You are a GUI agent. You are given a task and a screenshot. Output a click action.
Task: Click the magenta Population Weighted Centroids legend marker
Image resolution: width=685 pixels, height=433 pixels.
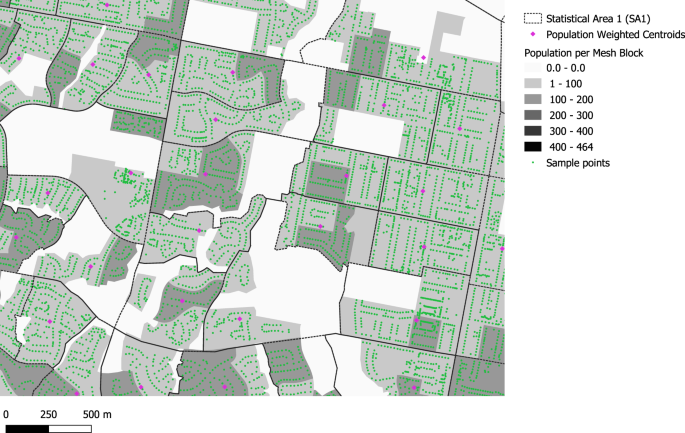(x=533, y=35)
